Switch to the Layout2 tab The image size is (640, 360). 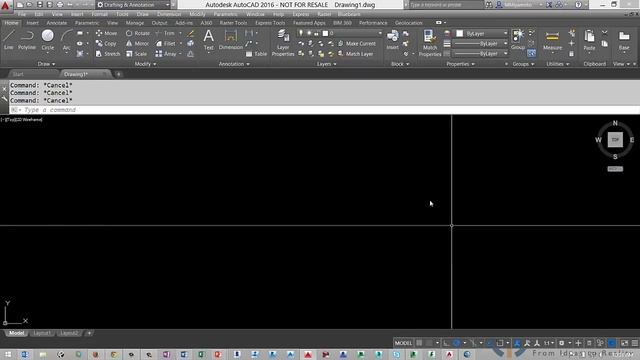click(69, 333)
